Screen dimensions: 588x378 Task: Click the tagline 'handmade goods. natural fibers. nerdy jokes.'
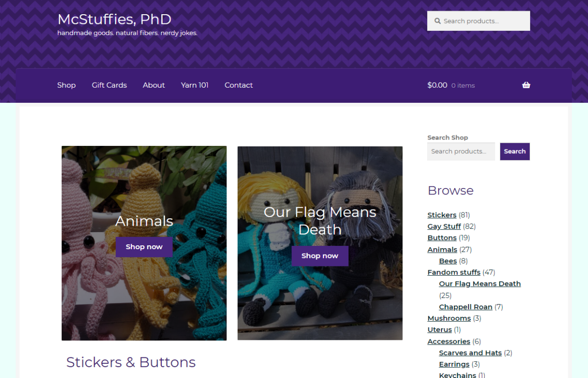(x=127, y=33)
